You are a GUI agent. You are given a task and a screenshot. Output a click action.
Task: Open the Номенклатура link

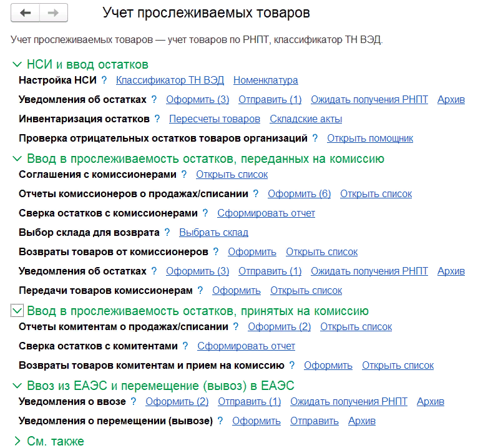tap(265, 80)
